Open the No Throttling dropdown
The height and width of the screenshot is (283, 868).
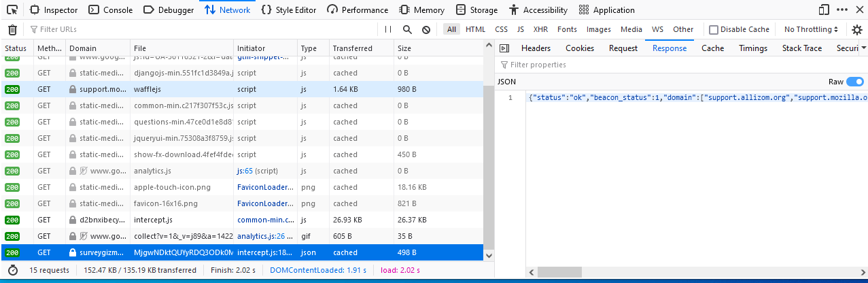pos(812,30)
